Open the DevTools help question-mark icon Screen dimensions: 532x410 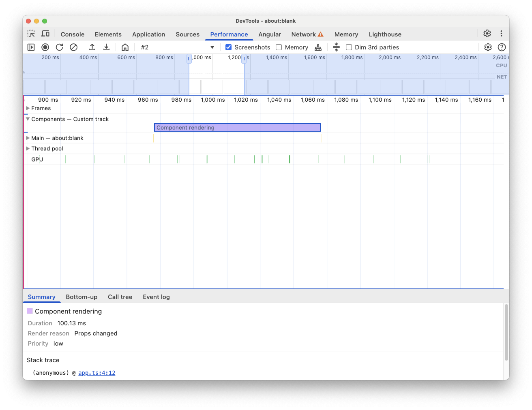502,47
